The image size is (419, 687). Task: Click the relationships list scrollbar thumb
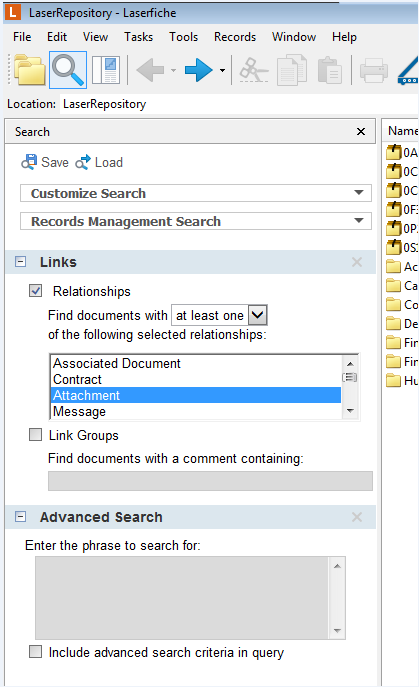click(x=350, y=377)
